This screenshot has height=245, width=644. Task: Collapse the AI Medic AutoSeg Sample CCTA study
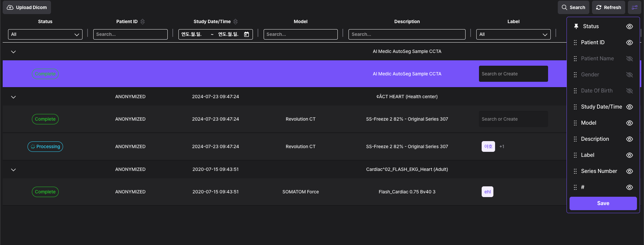pyautogui.click(x=13, y=52)
